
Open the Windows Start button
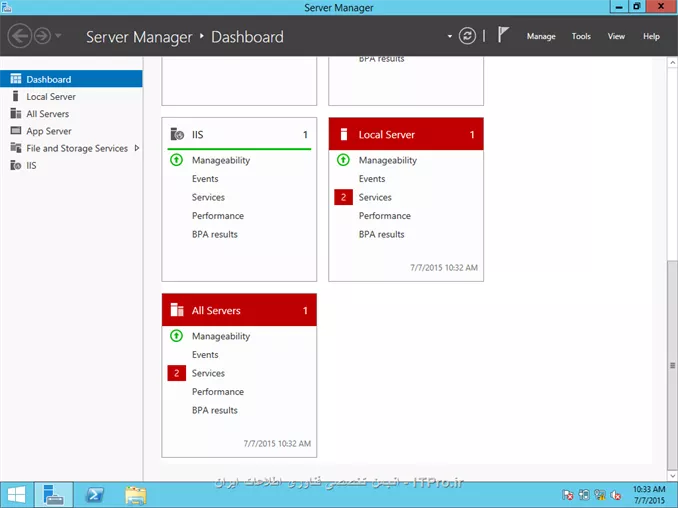click(x=16, y=495)
